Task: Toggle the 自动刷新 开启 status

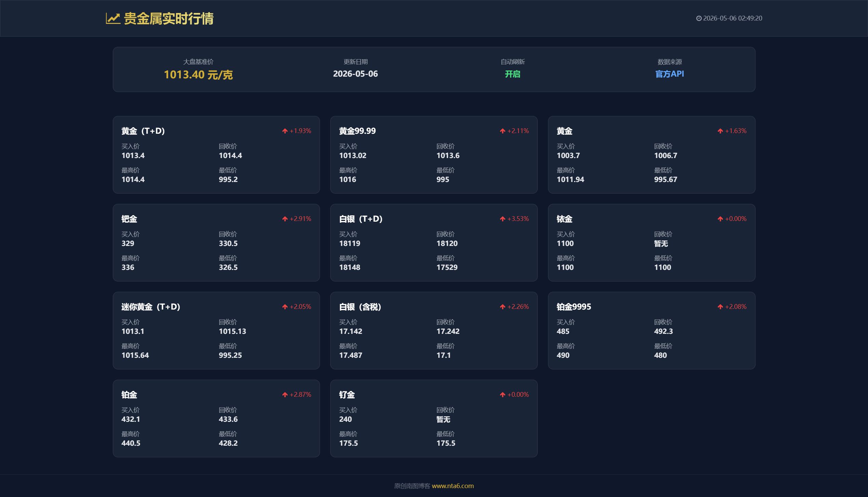Action: [512, 74]
